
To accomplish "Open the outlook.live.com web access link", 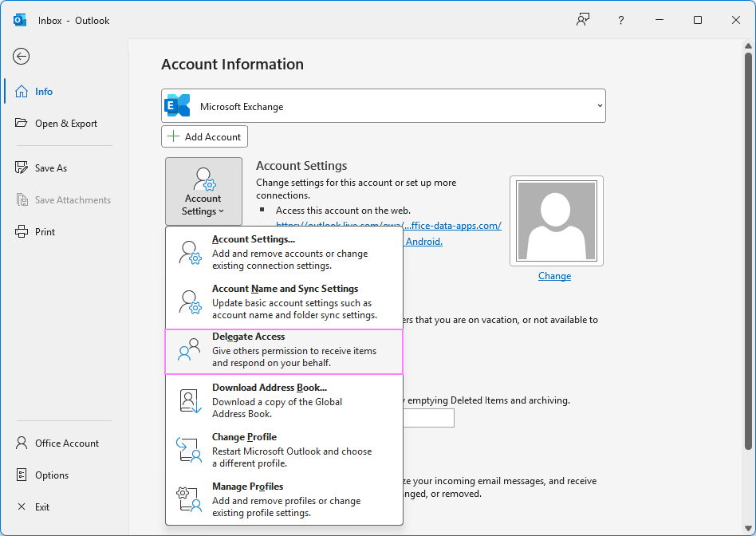I will coord(388,225).
